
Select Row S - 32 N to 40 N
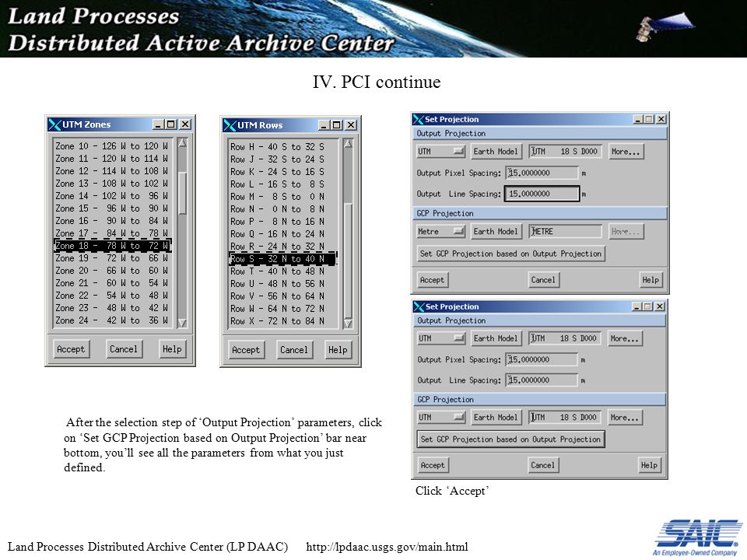tap(282, 259)
